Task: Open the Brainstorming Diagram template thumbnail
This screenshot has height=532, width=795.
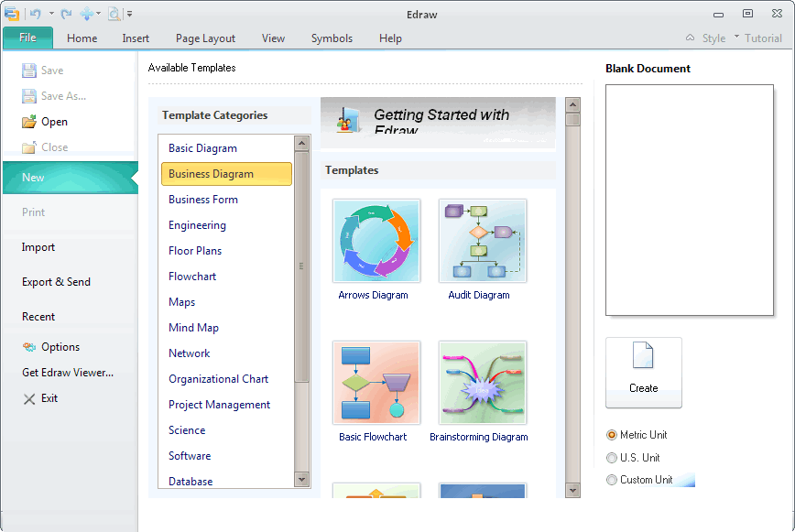Action: (482, 383)
